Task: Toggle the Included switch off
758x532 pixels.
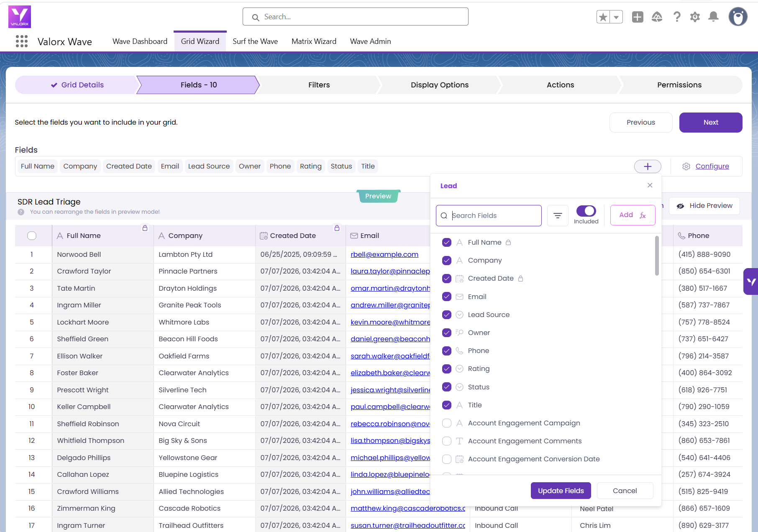Action: [x=586, y=211]
